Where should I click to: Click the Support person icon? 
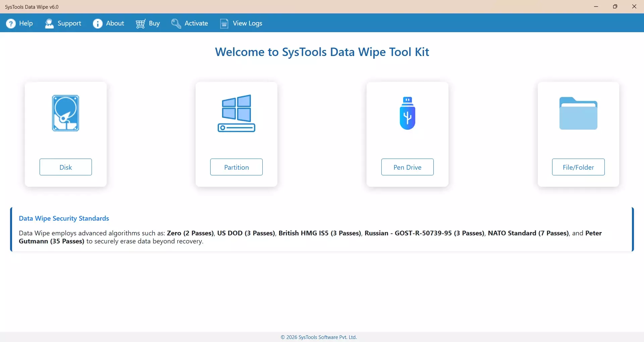[49, 23]
